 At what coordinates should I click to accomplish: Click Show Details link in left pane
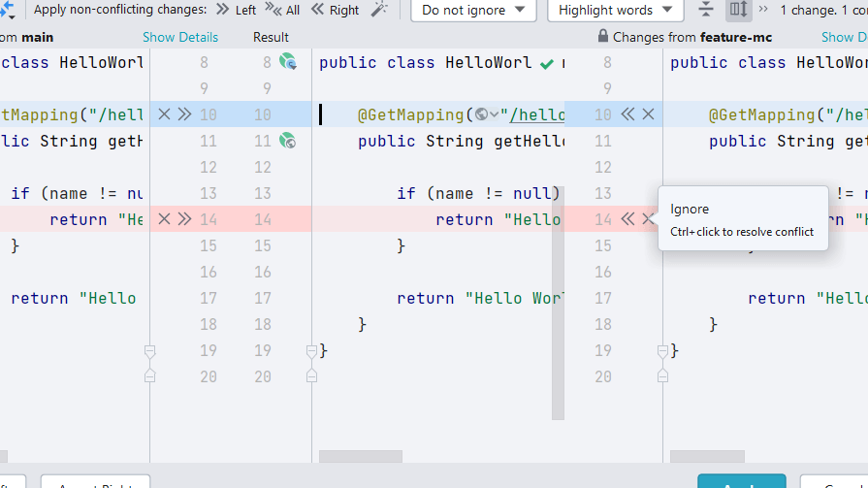tap(180, 37)
